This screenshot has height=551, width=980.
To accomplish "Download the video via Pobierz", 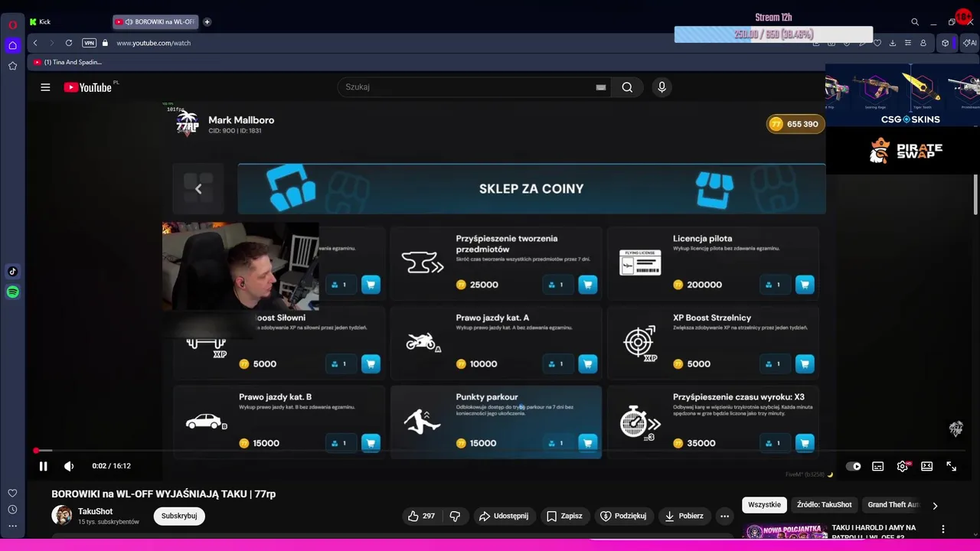I will (684, 516).
